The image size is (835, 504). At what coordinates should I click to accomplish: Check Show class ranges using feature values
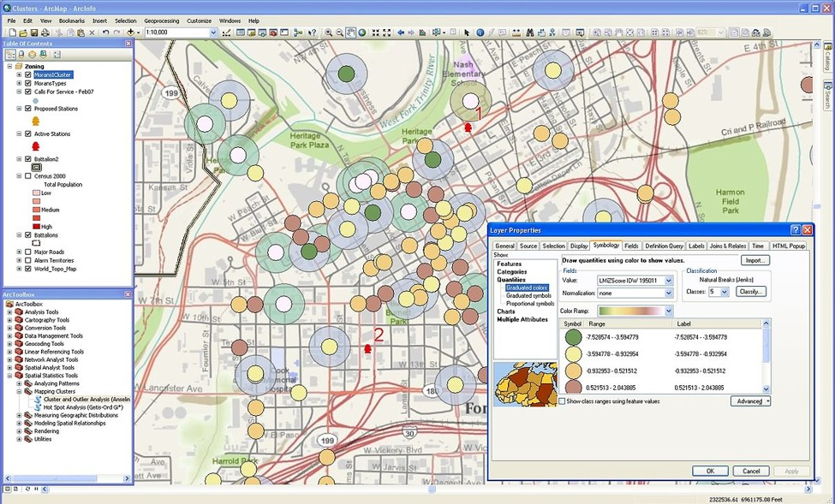click(562, 402)
